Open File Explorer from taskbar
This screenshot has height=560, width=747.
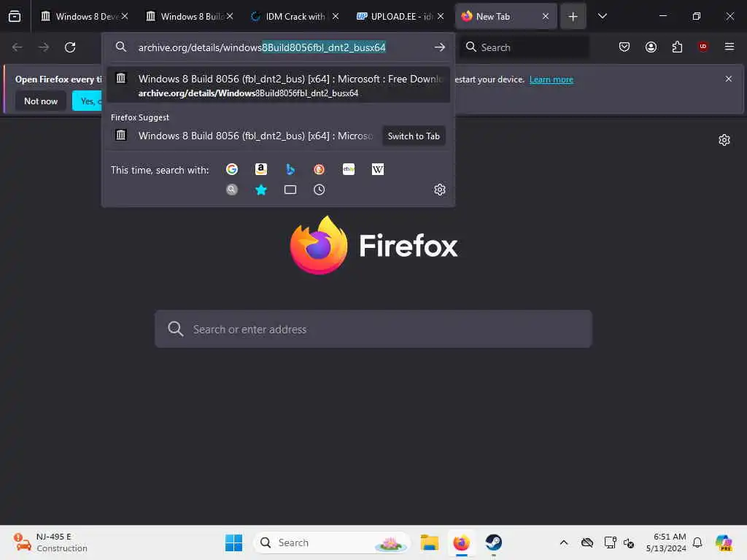429,542
